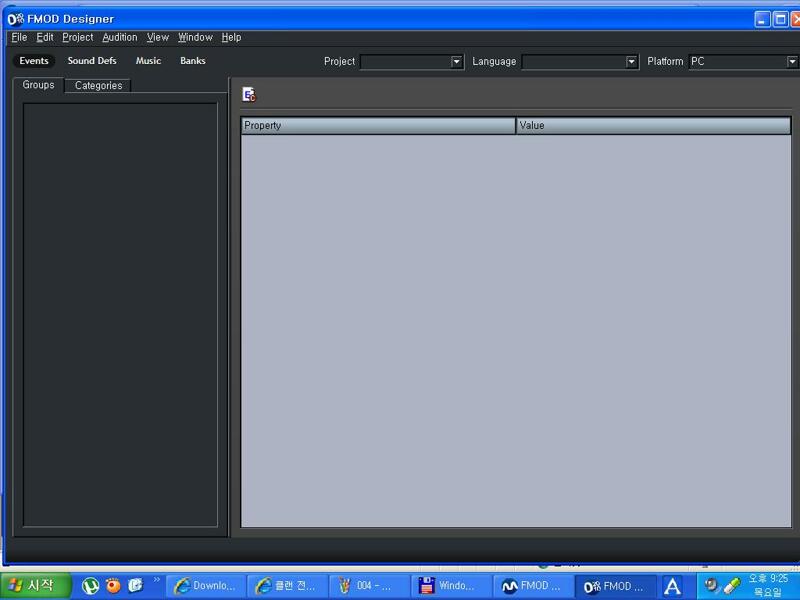The width and height of the screenshot is (800, 600).
Task: Click the Property column header
Action: coord(378,126)
